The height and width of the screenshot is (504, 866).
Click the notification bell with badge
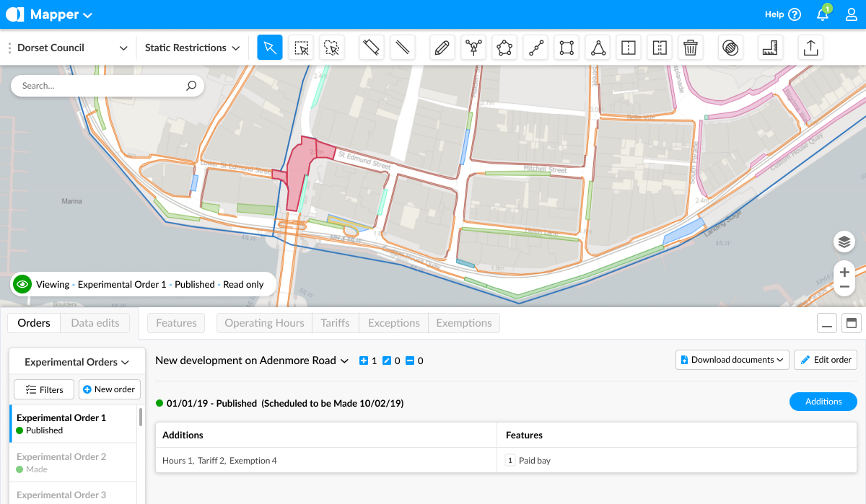[x=822, y=14]
